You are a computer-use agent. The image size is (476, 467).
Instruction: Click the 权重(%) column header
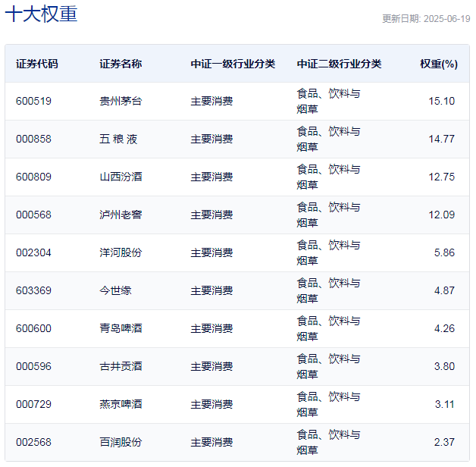point(439,64)
